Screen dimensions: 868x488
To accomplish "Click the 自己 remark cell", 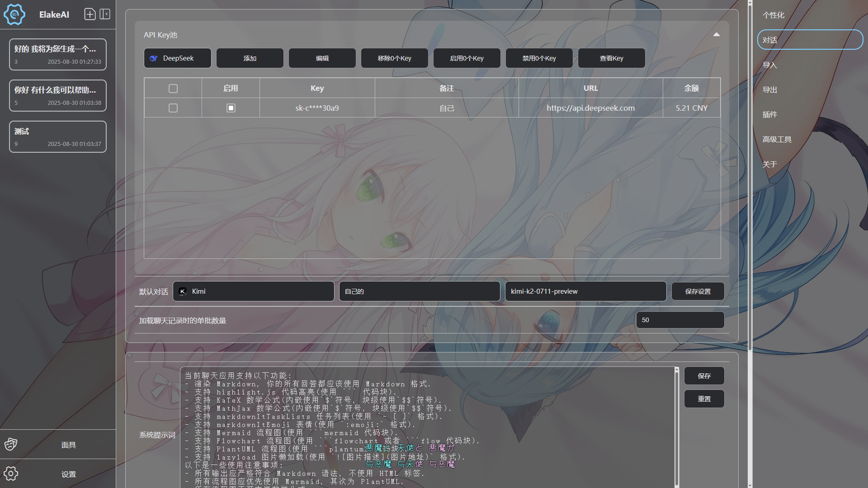I will (447, 108).
